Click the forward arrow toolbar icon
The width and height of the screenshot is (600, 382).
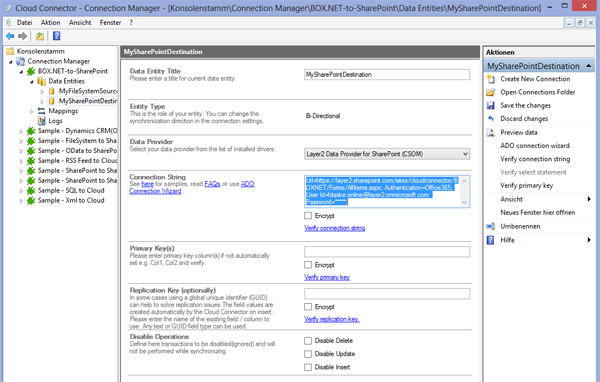coord(23,36)
